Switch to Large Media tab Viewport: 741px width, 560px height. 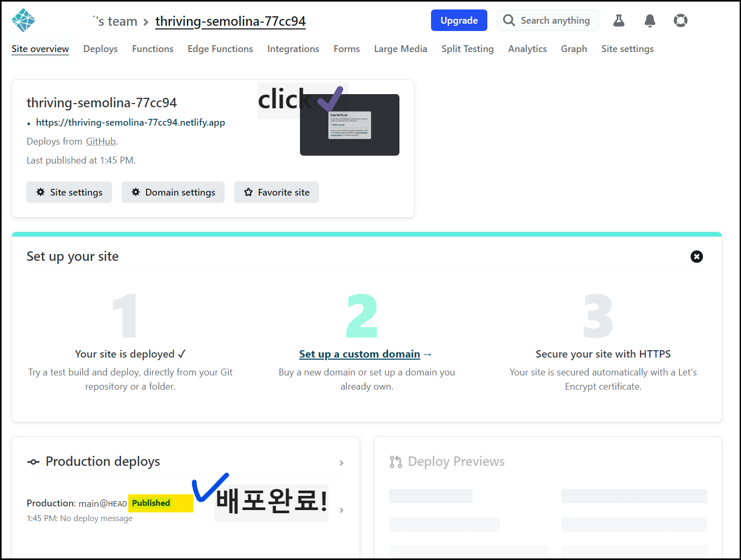tap(400, 49)
